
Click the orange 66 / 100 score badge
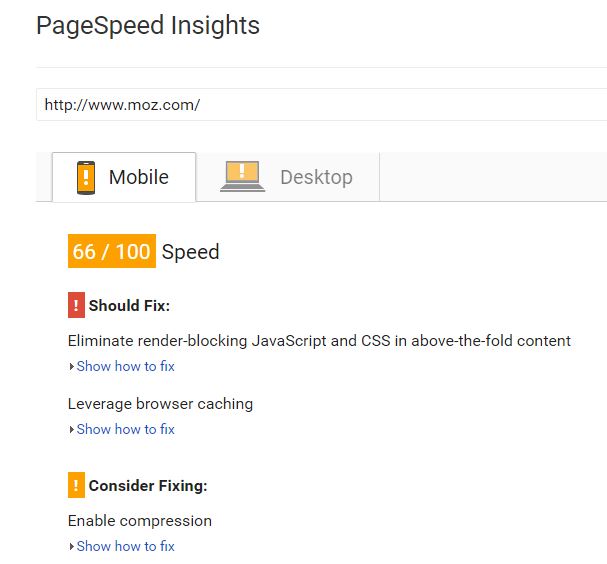[112, 251]
